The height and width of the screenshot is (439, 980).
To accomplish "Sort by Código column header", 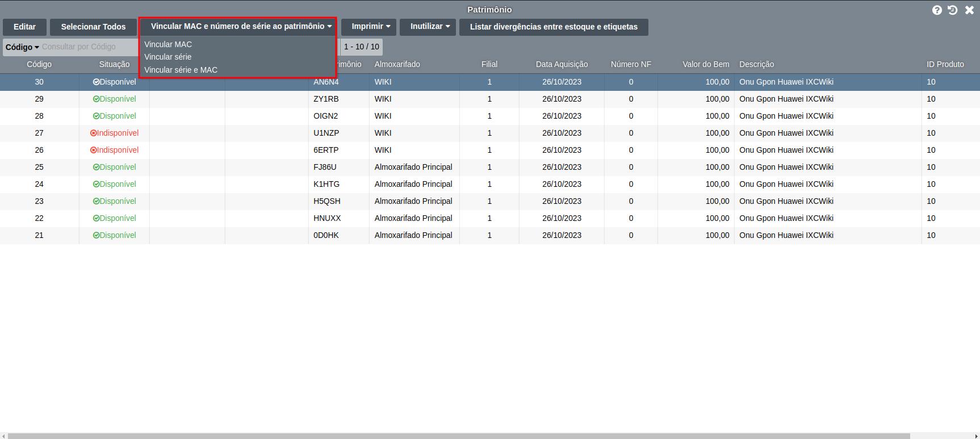I will [x=39, y=64].
